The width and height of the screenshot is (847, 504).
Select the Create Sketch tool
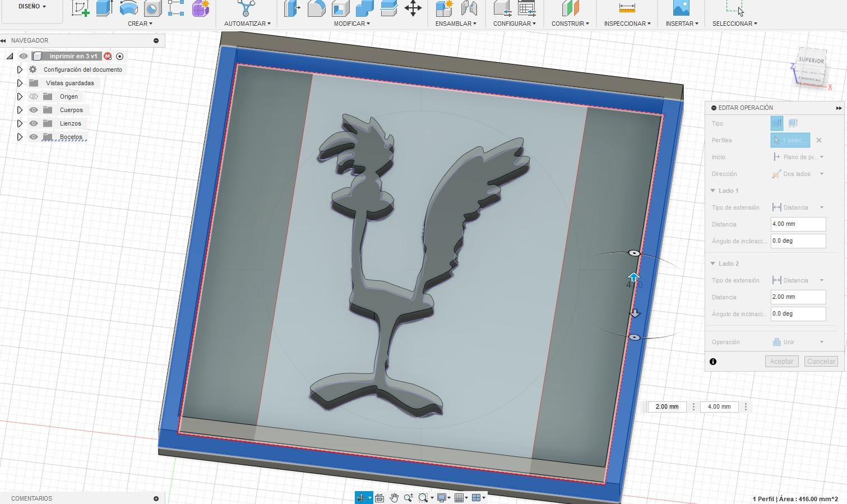80,8
